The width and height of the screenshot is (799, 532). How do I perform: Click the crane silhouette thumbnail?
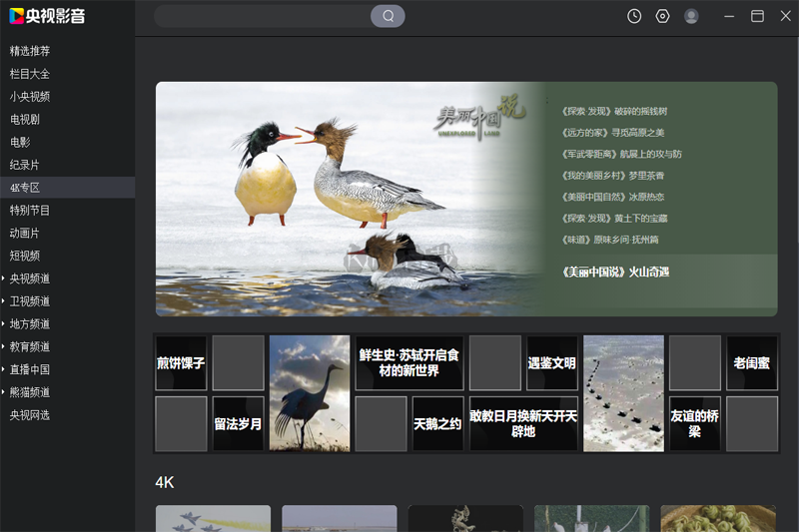[x=310, y=393]
